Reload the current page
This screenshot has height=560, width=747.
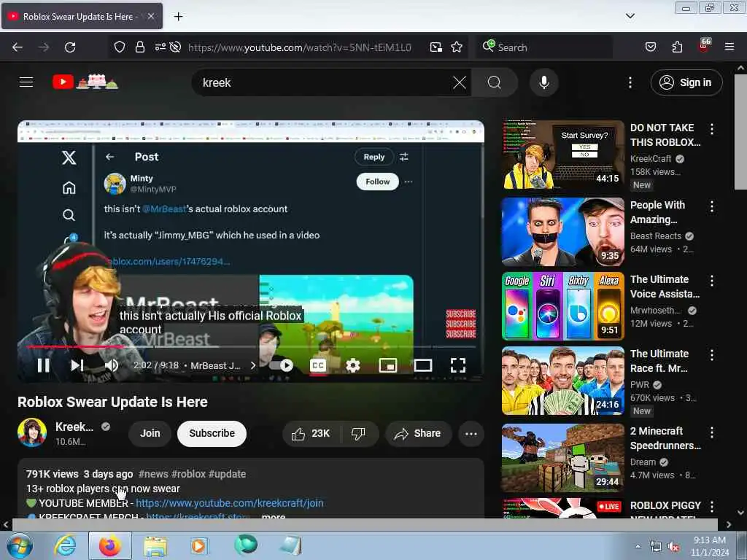(x=70, y=47)
